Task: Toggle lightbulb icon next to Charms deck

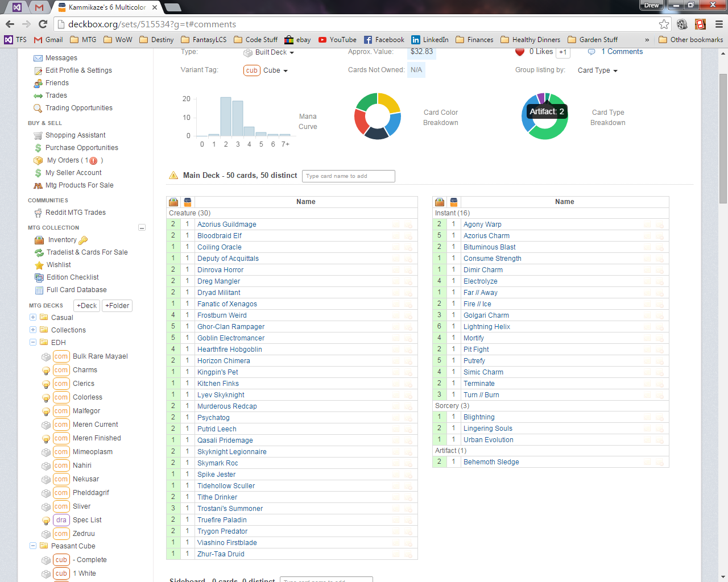Action: [46, 371]
